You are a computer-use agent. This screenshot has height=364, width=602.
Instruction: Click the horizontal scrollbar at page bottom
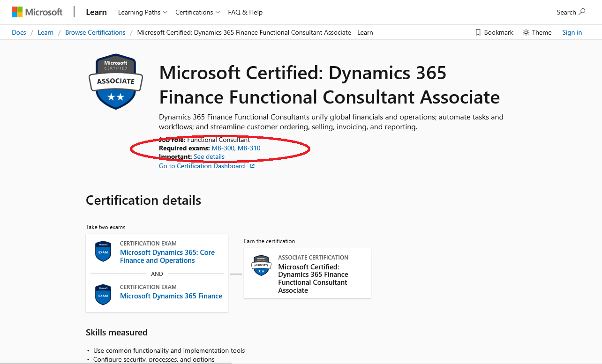[116, 363]
